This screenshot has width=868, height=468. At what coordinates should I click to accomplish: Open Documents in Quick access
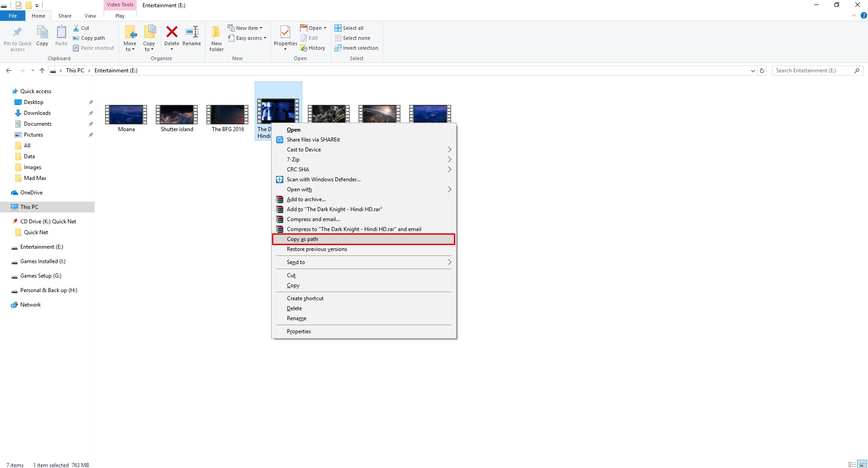click(38, 124)
